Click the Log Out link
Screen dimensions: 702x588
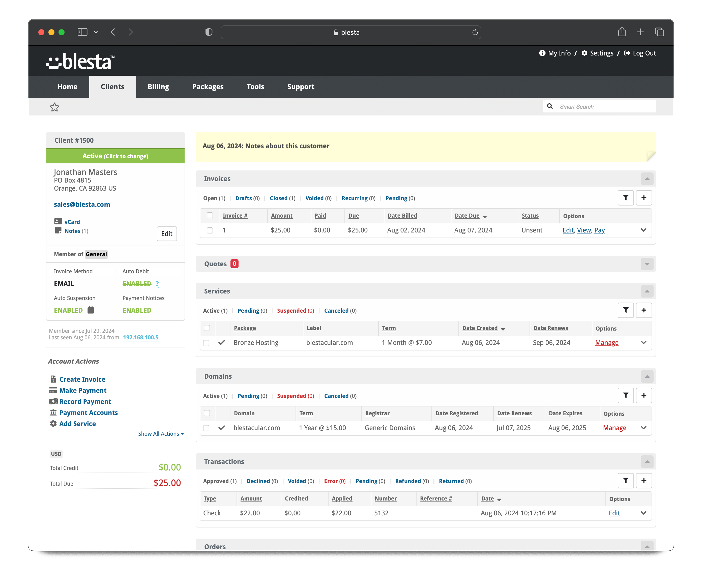[640, 53]
